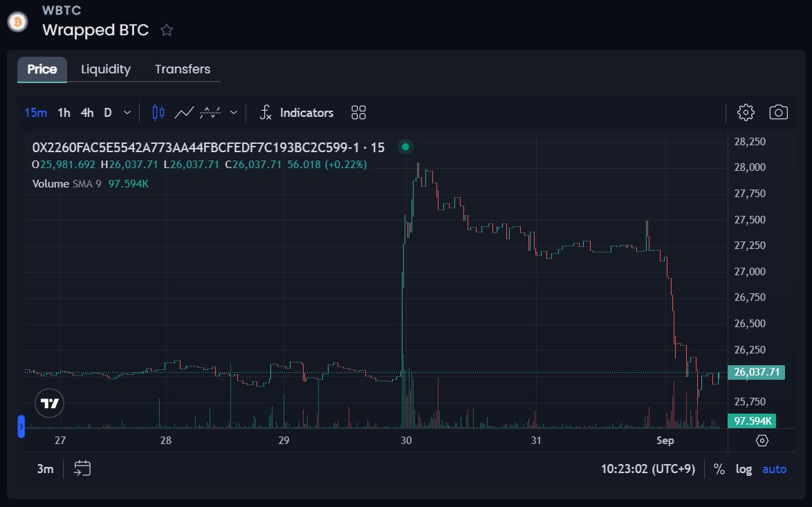Select the 1h chart interval

(64, 112)
